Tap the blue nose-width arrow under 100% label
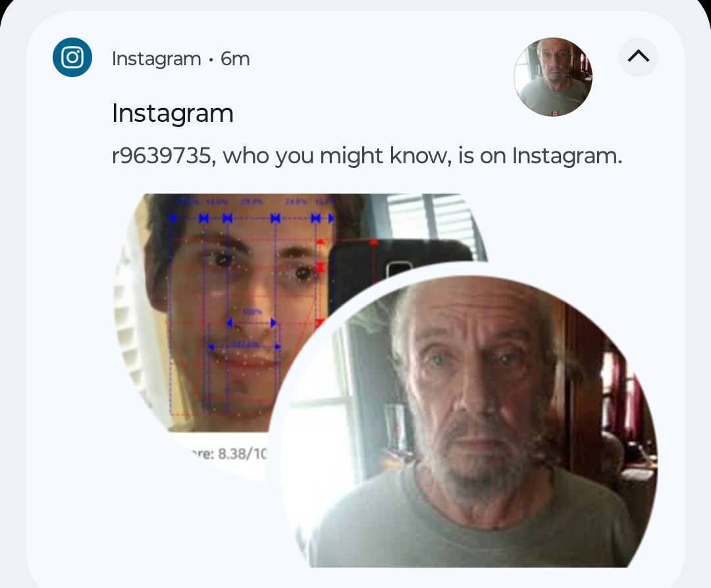Image resolution: width=711 pixels, height=588 pixels. [251, 323]
